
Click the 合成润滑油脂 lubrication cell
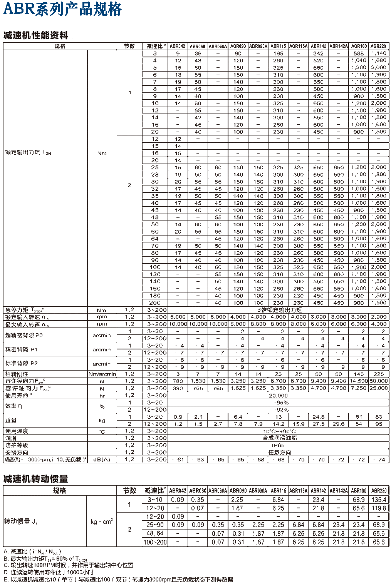coord(279,438)
